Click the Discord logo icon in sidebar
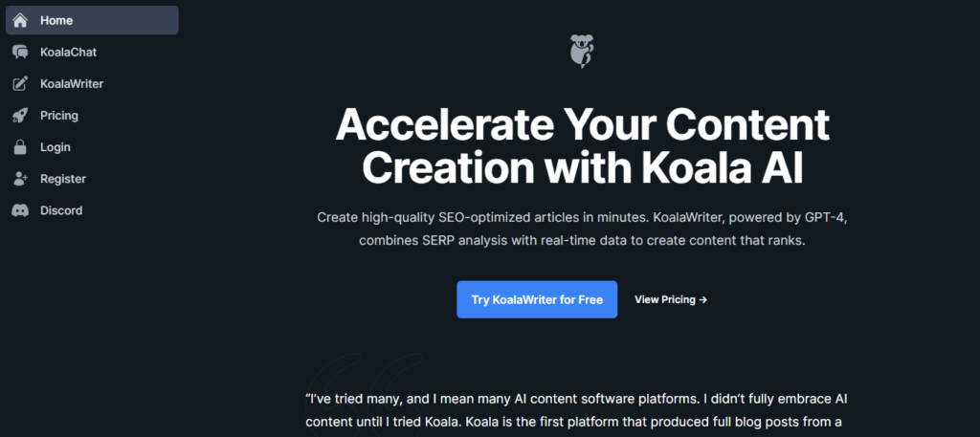The height and width of the screenshot is (437, 980). [x=20, y=210]
